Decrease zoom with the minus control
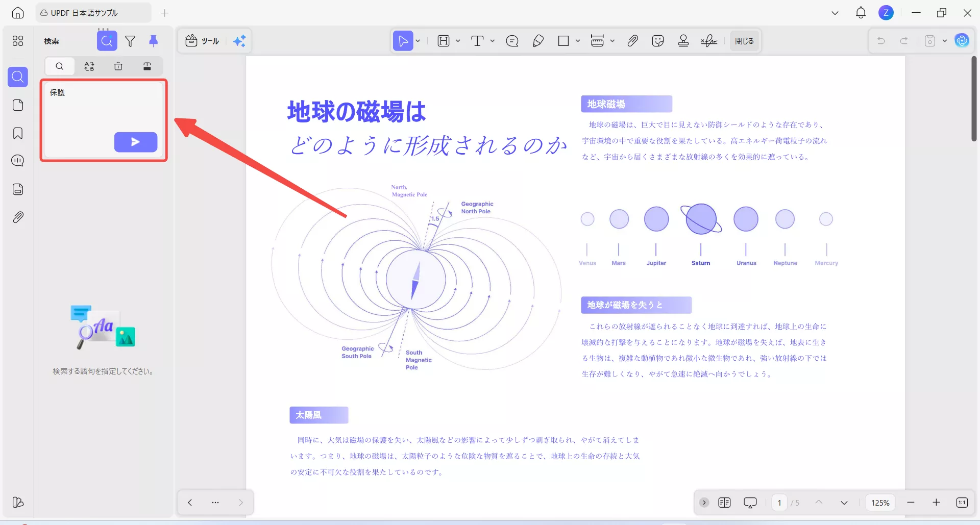The height and width of the screenshot is (525, 980). (911, 503)
